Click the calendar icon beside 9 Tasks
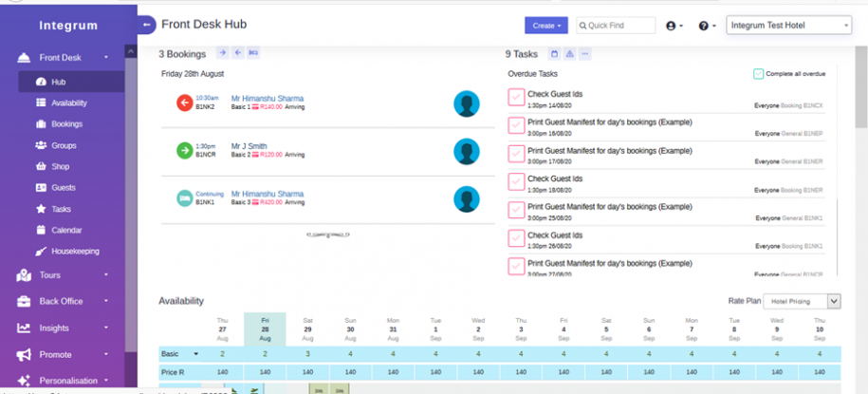 554,54
